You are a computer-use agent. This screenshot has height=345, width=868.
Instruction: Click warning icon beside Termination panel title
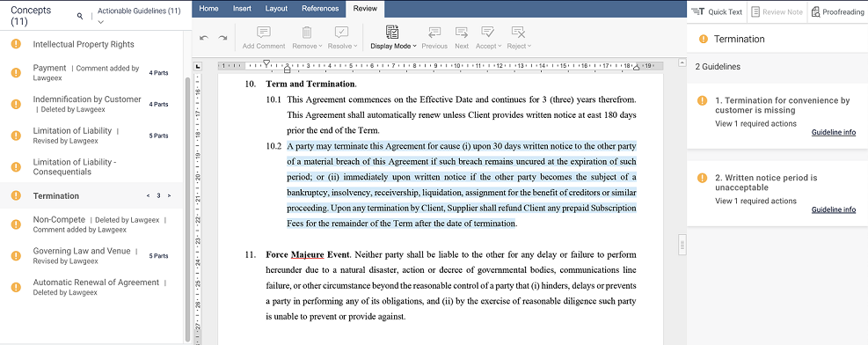tap(703, 40)
